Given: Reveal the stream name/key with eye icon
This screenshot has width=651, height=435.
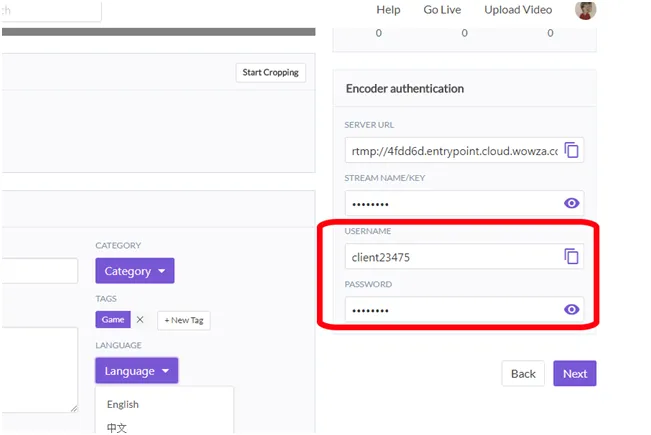Looking at the screenshot, I should pos(571,203).
